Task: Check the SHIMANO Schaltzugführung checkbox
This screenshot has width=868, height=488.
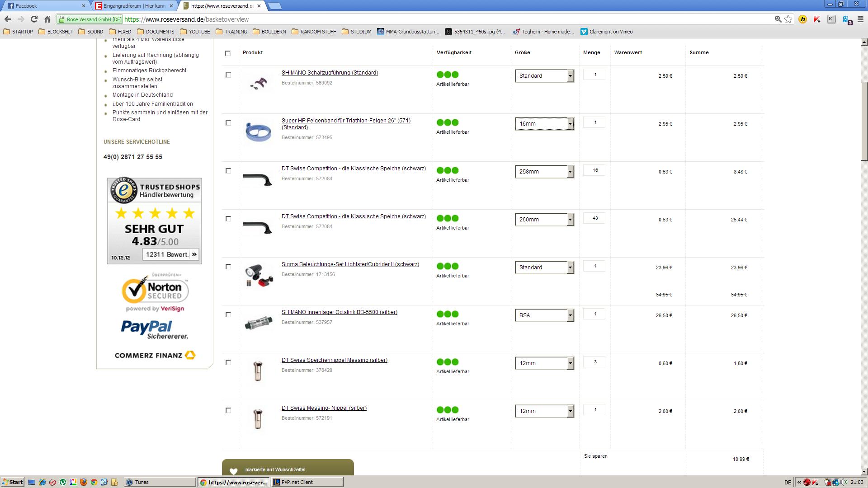Action: [228, 75]
